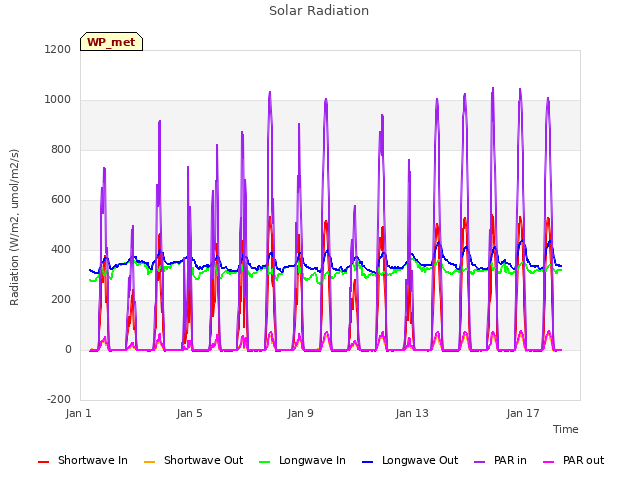The height and width of the screenshot is (480, 640).
Task: Click the 1200 y-axis tick label
Action: pyautogui.click(x=58, y=49)
